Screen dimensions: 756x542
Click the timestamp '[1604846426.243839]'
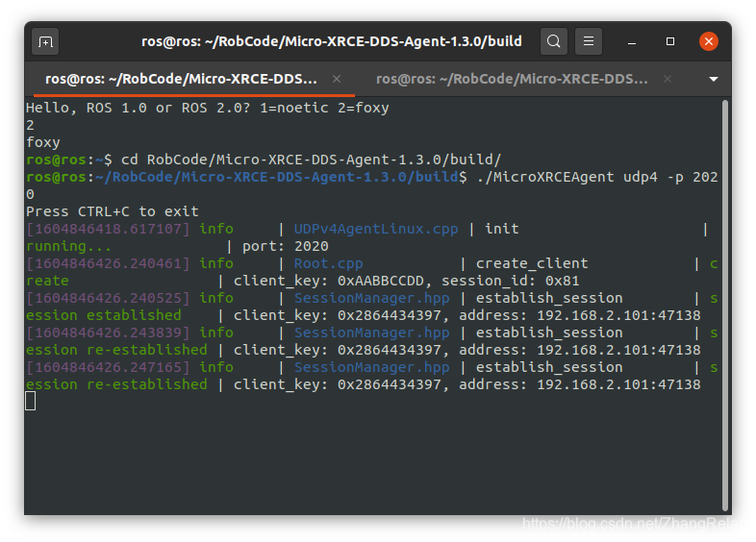click(109, 333)
